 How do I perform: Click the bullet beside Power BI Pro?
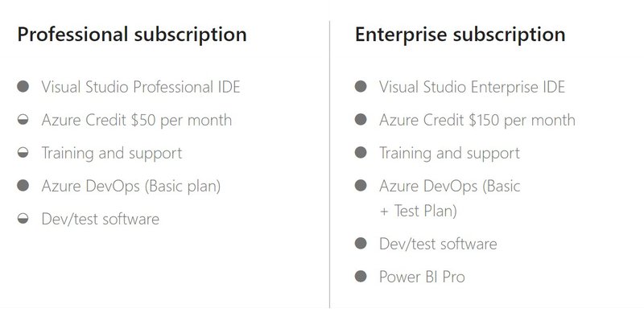click(361, 278)
